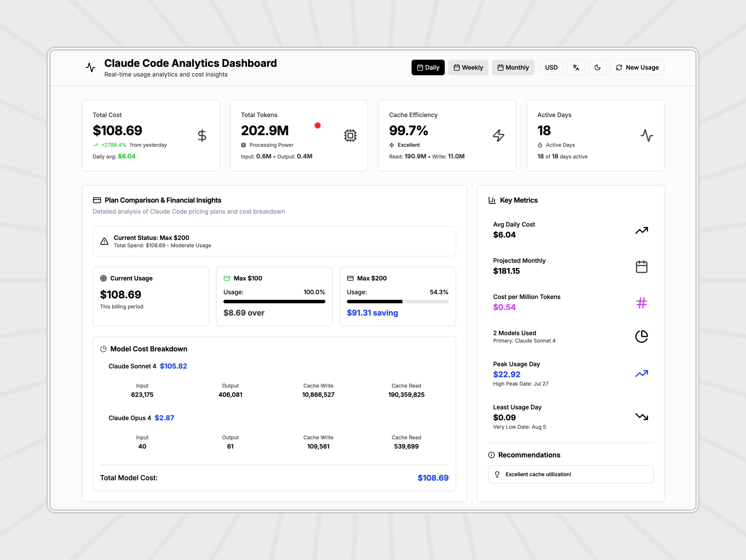This screenshot has width=746, height=560.
Task: Click the 18 of 18 days active text
Action: [x=562, y=157]
